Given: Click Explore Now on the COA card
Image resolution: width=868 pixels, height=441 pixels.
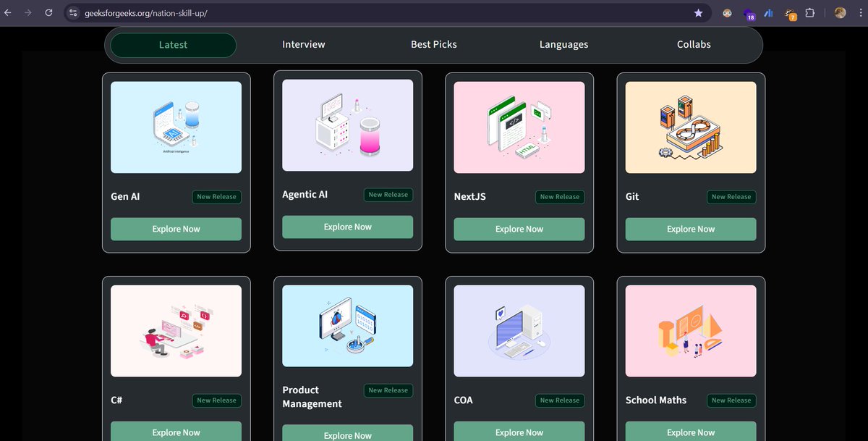Looking at the screenshot, I should pyautogui.click(x=519, y=431).
